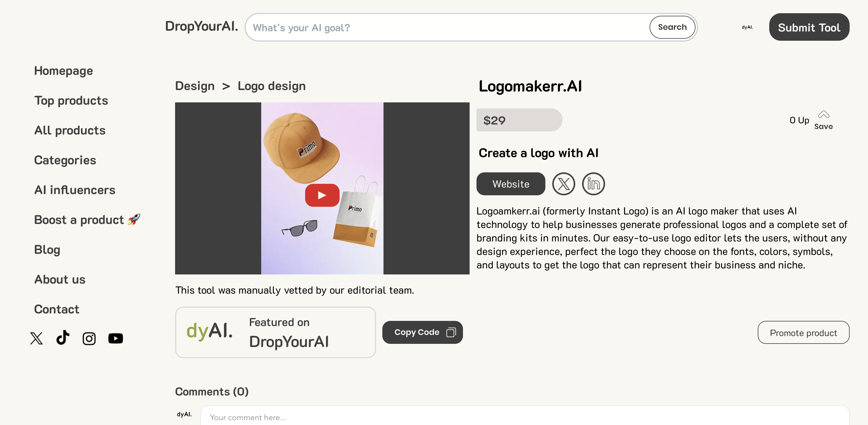Open the Top products menu item

click(71, 100)
